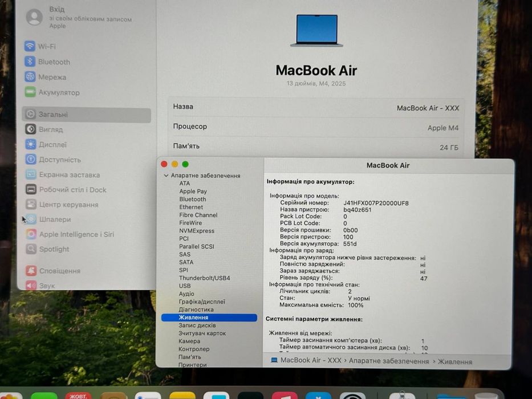The image size is (532, 399).
Task: Open Apple Intelligence і Siri settings
Action: [70, 234]
